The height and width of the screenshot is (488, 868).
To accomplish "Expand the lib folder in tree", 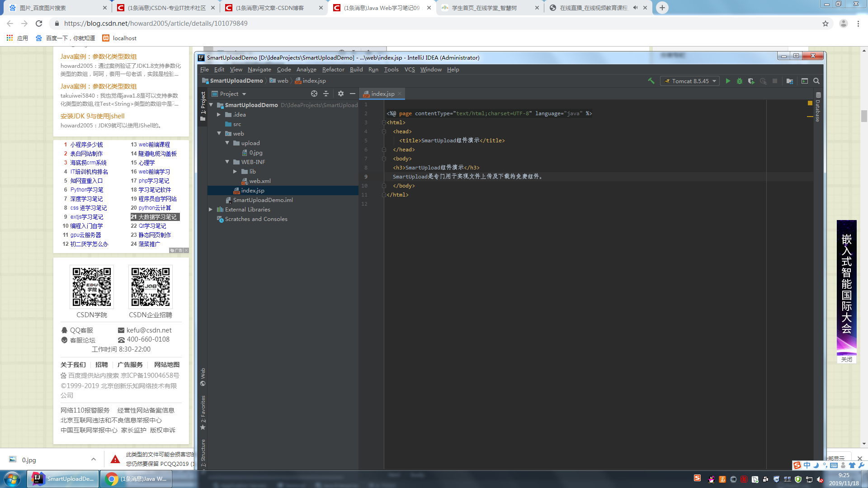I will click(x=235, y=171).
